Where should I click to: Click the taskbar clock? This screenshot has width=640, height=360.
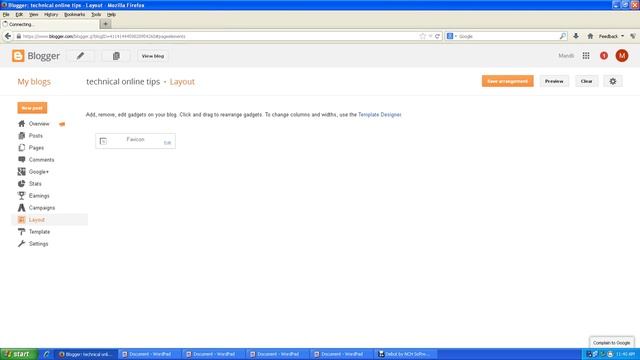point(625,354)
